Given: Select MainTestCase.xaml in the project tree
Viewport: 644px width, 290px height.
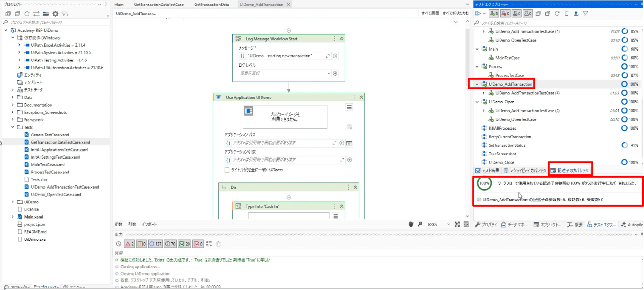Looking at the screenshot, I should [48, 165].
